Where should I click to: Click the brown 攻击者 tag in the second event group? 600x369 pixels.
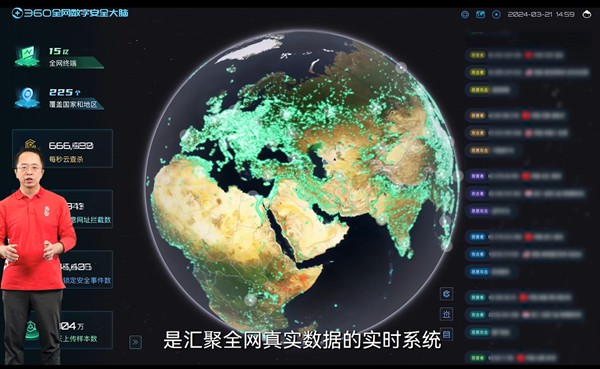(x=477, y=133)
